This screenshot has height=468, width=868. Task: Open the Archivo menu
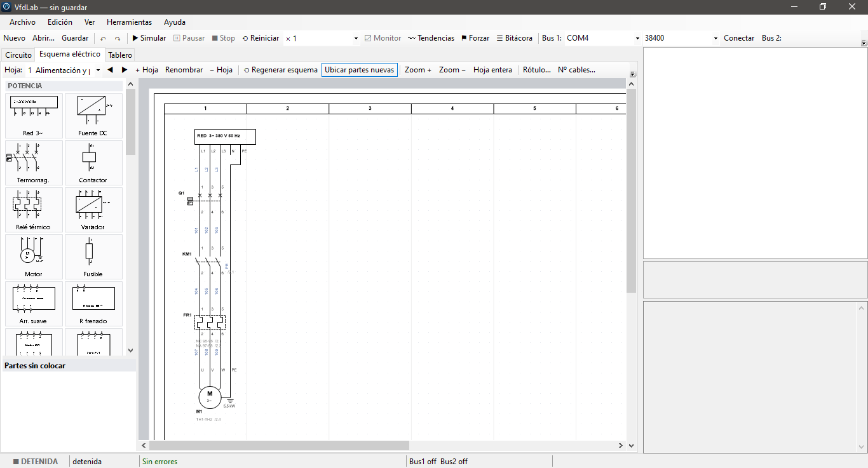(22, 22)
